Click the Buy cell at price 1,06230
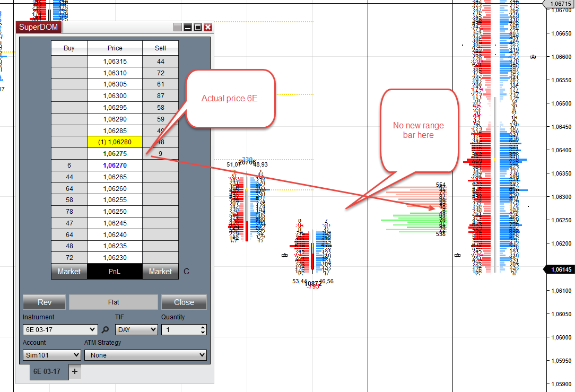This screenshot has height=392, width=575. point(69,257)
